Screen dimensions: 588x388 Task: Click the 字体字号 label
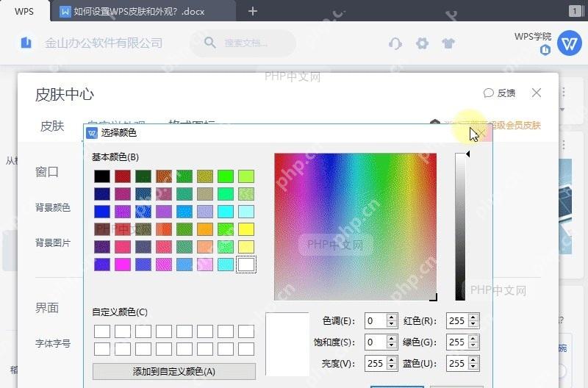[x=53, y=343]
